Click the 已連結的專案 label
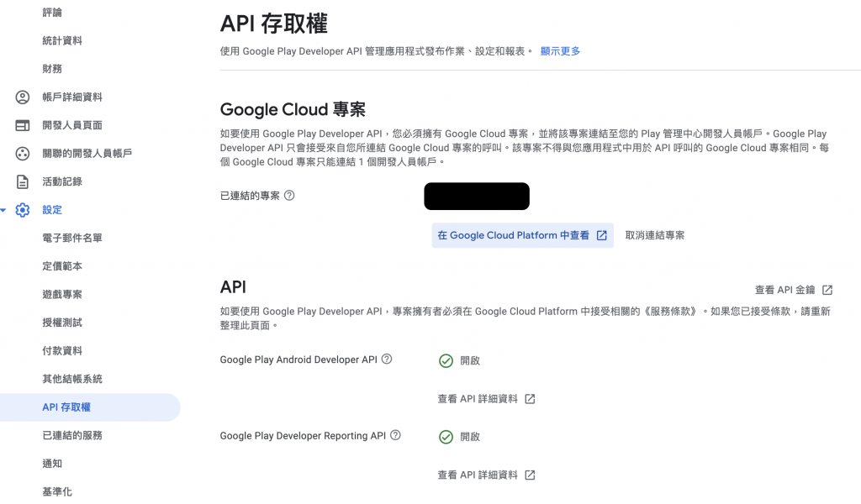 pyautogui.click(x=250, y=196)
